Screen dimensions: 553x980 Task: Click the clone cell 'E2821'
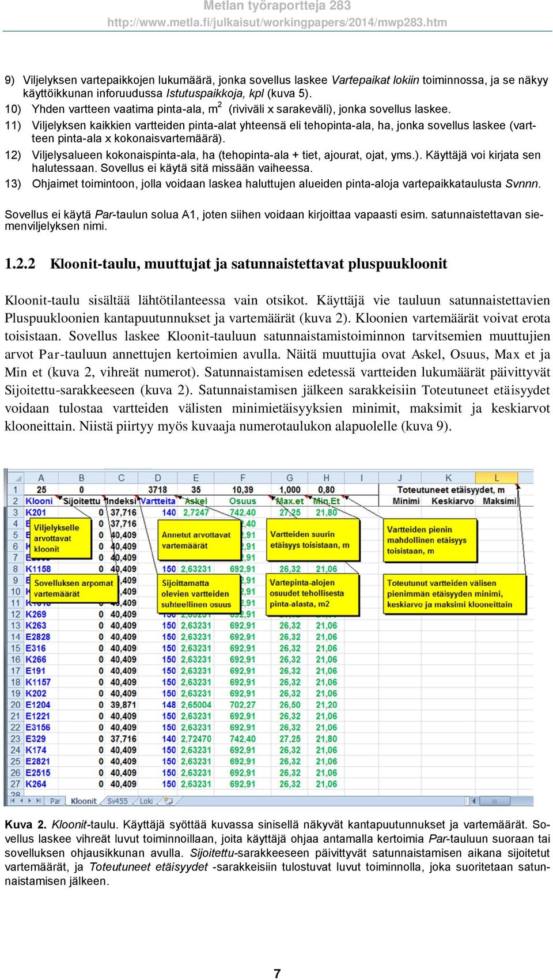[x=41, y=761]
